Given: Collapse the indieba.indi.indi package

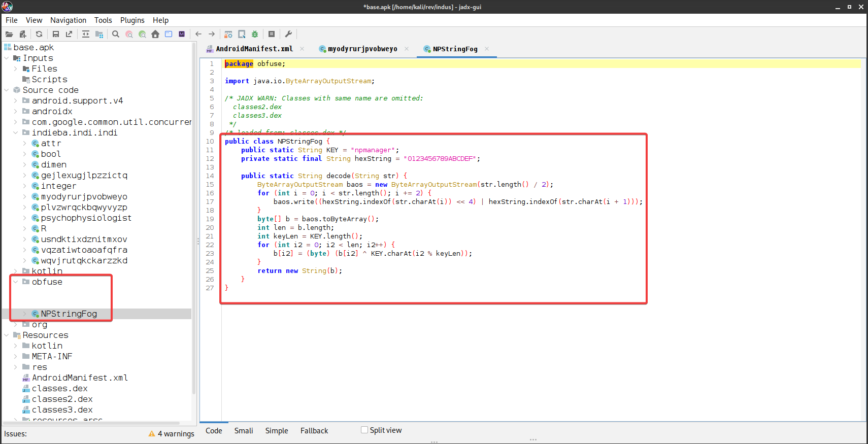Looking at the screenshot, I should [15, 133].
